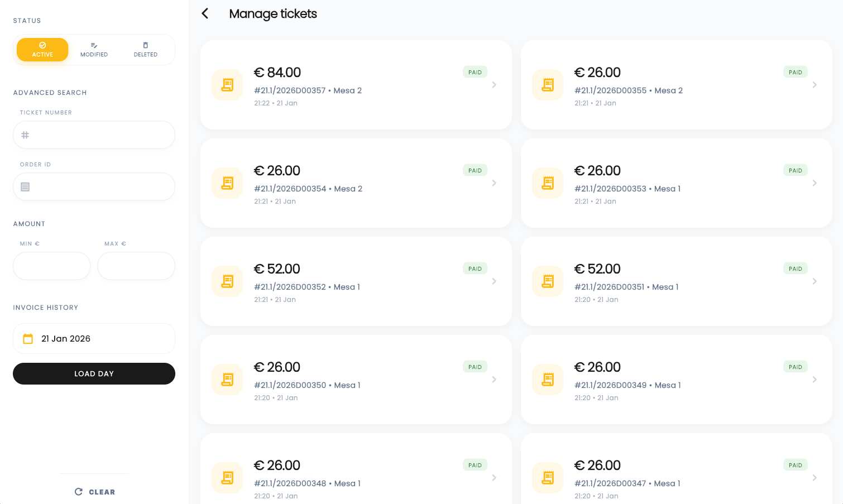The image size is (843, 504).
Task: Click receipt icon of ticket D00357
Action: tap(227, 85)
